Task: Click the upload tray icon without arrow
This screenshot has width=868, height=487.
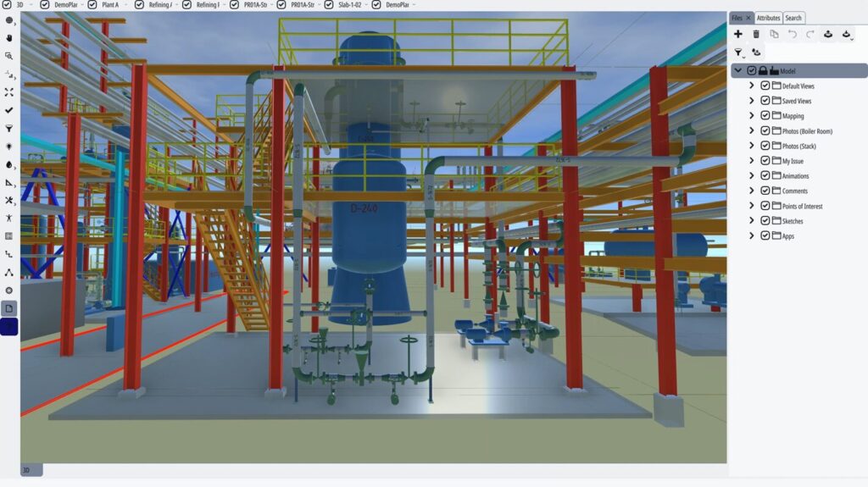Action: 828,35
